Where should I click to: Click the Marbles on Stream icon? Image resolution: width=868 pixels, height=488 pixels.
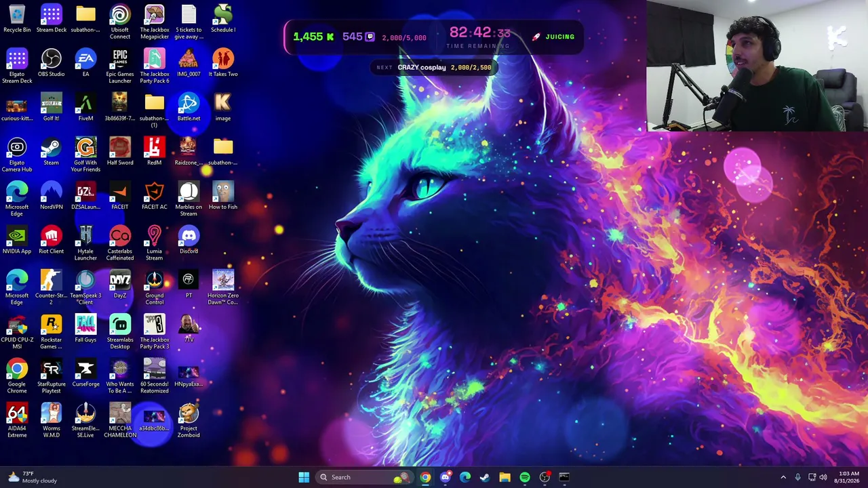tap(189, 199)
